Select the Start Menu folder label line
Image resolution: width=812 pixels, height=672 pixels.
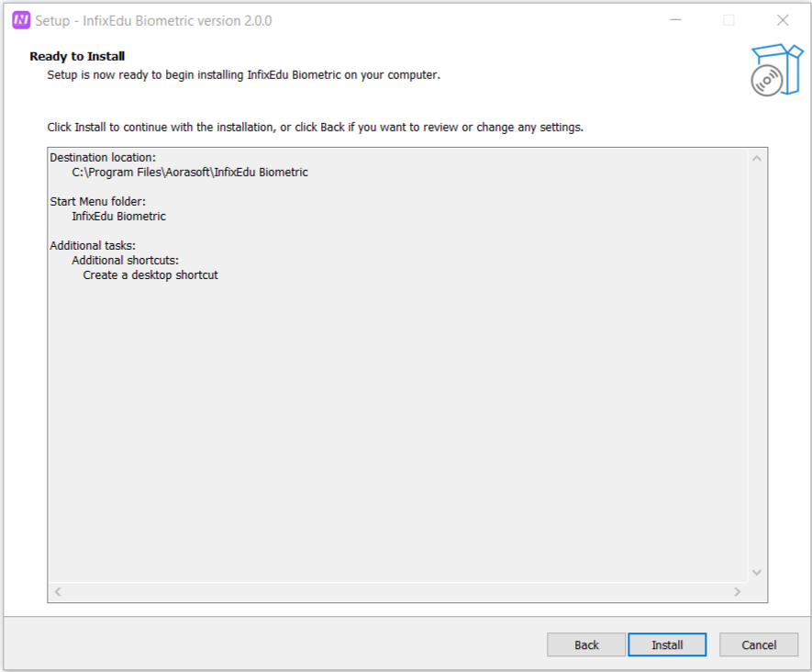point(97,201)
